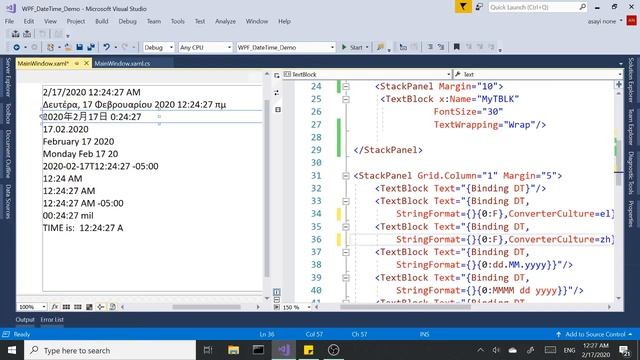The height and width of the screenshot is (360, 640).
Task: Click the feedback icon next to Quick Launch
Action: (479, 7)
